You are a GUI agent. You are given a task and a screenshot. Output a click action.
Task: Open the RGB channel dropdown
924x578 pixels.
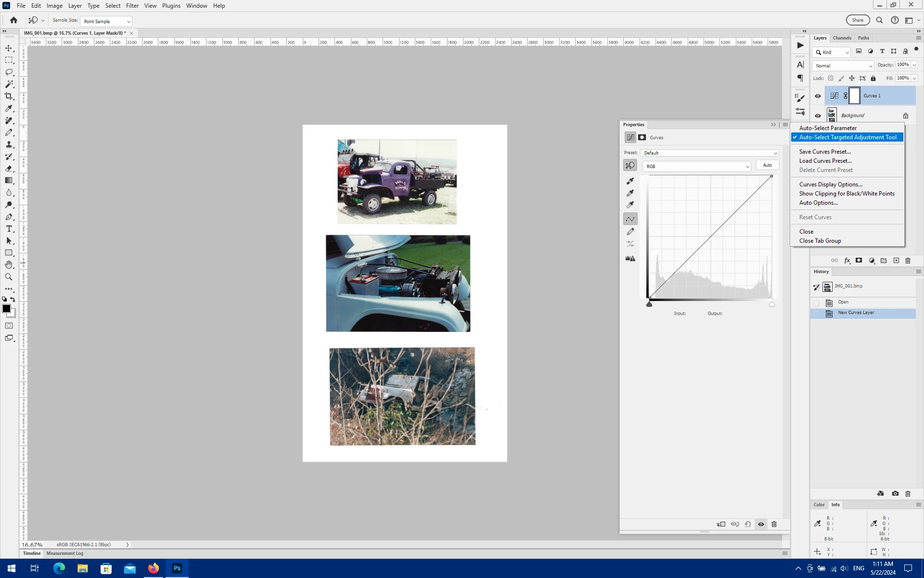pyautogui.click(x=696, y=166)
